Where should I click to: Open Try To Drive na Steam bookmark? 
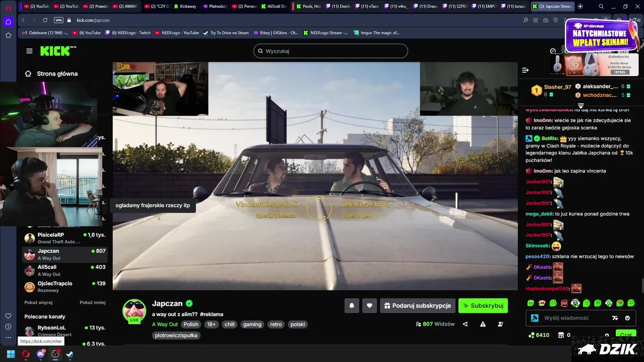click(x=225, y=33)
